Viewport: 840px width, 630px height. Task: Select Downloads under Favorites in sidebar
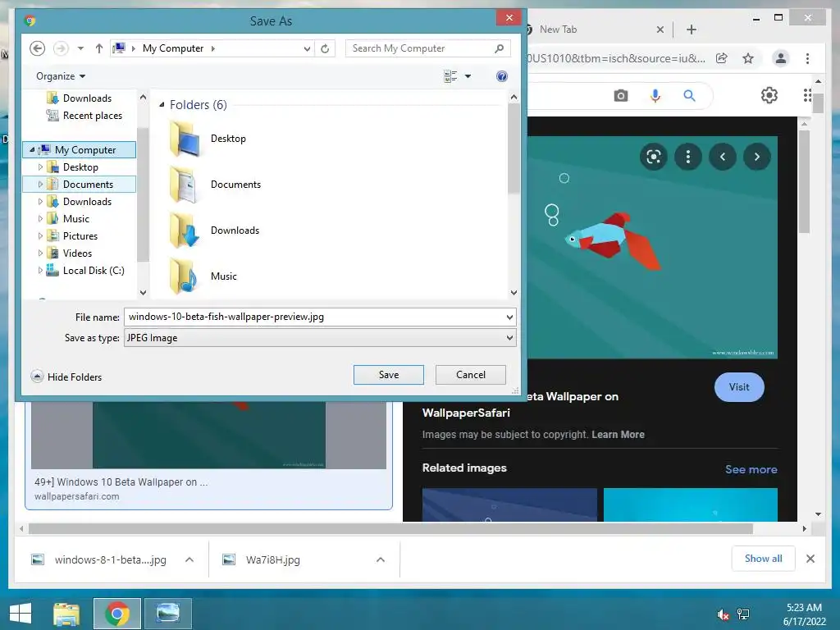click(x=87, y=98)
